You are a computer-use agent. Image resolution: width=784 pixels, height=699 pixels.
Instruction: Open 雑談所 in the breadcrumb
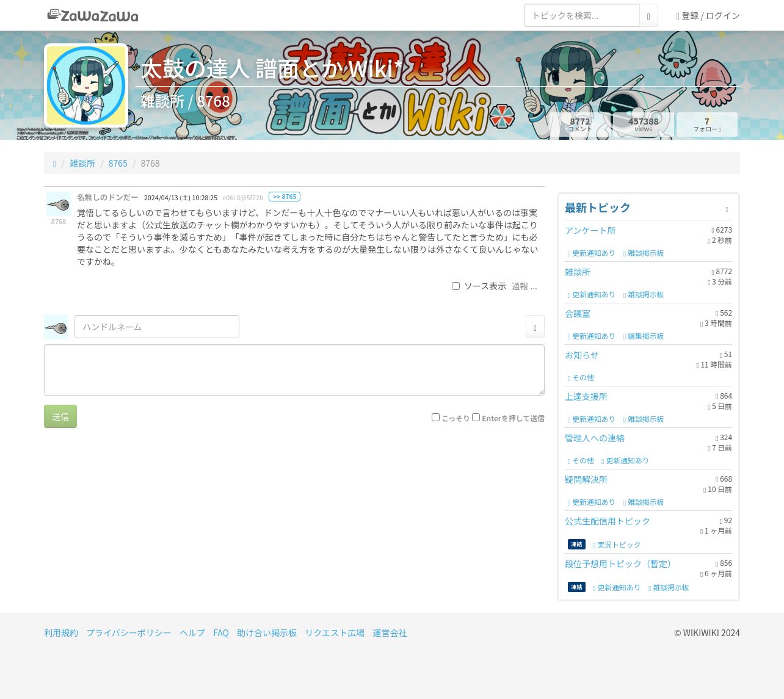(82, 163)
